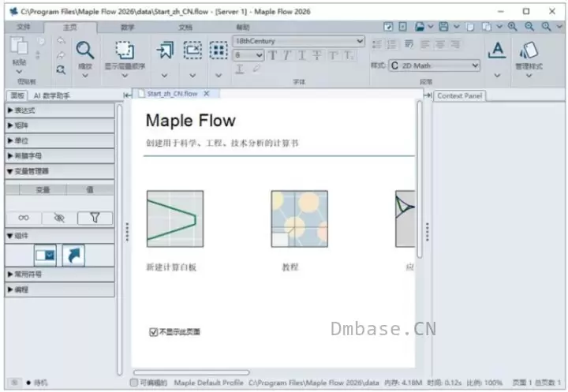Viewport: 568px width, 392px height.
Task: Expand the 常用符号 palette section
Action: click(60, 274)
